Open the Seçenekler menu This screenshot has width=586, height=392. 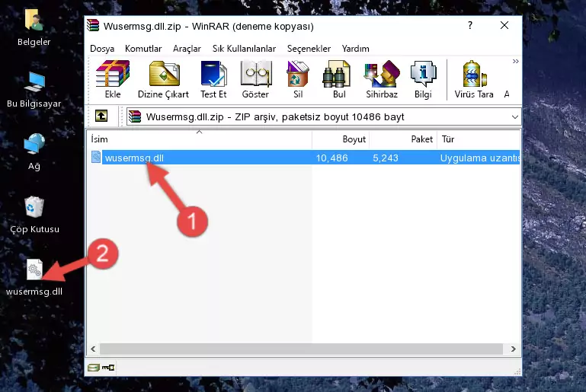pyautogui.click(x=309, y=49)
